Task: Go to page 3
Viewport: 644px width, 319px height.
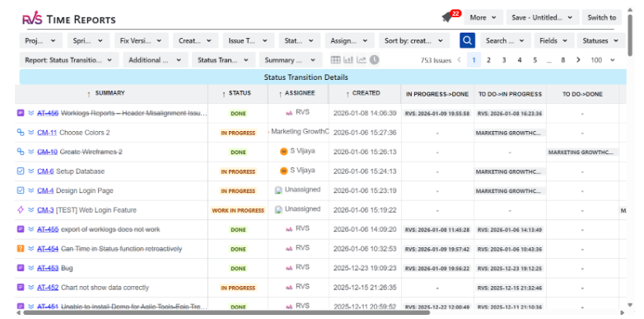Action: pyautogui.click(x=504, y=60)
